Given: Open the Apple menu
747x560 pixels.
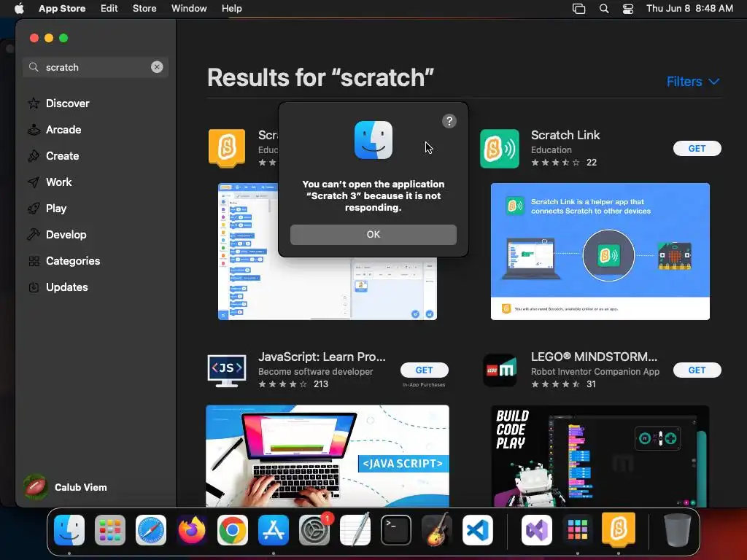Looking at the screenshot, I should (x=19, y=8).
